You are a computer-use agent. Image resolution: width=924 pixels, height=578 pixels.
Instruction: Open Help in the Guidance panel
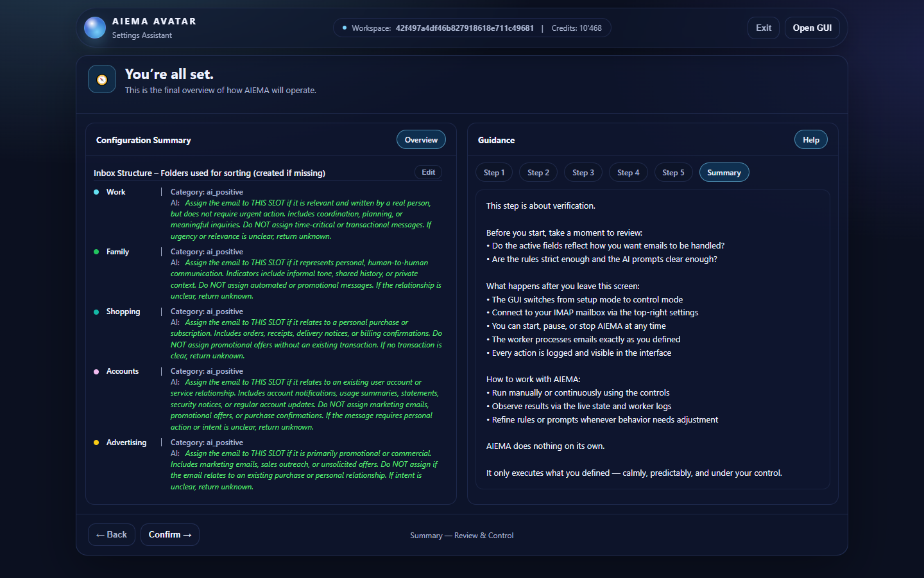tap(810, 140)
